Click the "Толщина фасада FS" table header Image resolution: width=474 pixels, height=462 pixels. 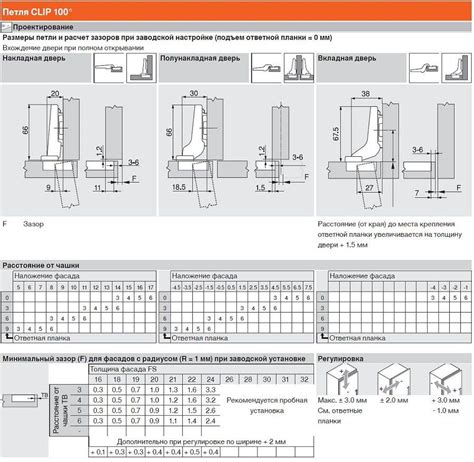(x=123, y=369)
